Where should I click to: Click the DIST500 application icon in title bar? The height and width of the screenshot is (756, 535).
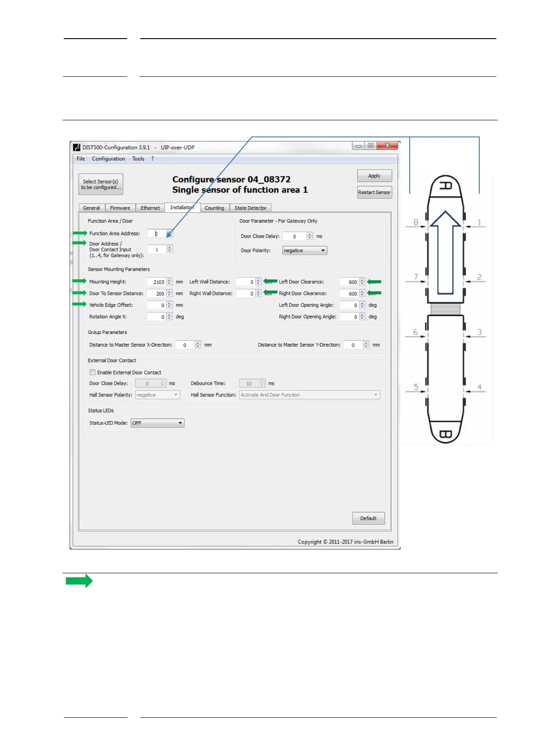click(x=76, y=147)
